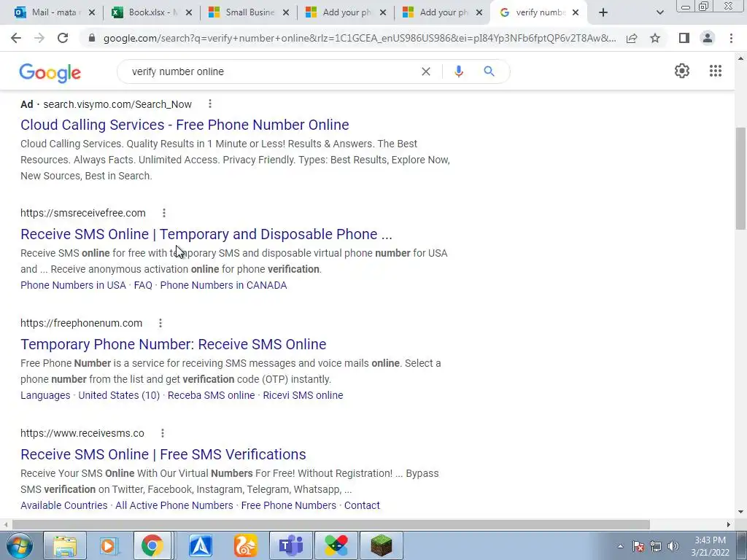Open the colorful clover app on the taskbar
This screenshot has width=747, height=560.
click(336, 545)
